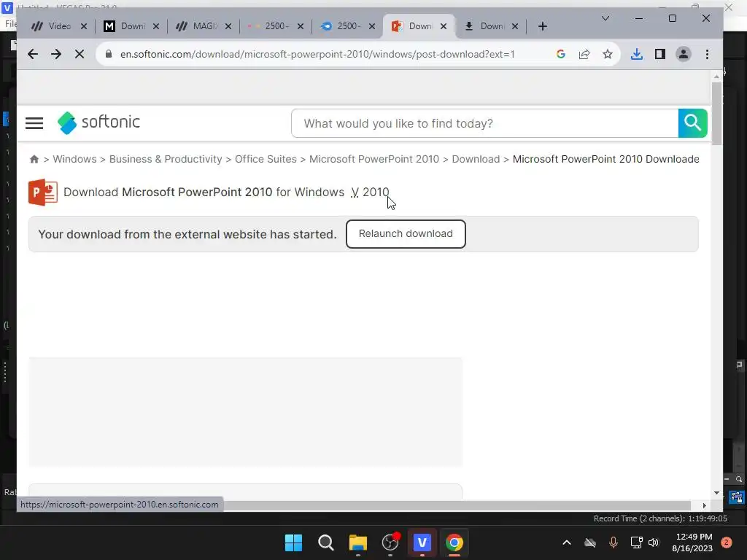Open File Explorer from taskbar
Image resolution: width=747 pixels, height=560 pixels.
click(357, 542)
